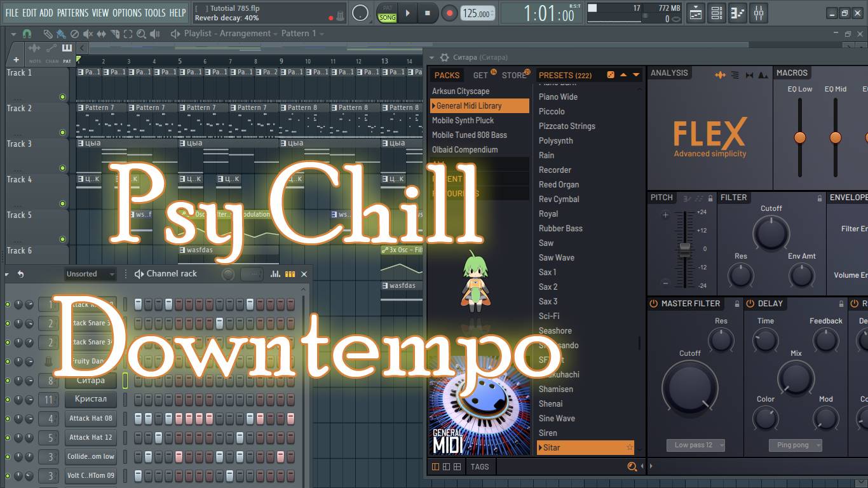Switch to the STORE tab in FLEX
The image size is (868, 488).
[513, 75]
